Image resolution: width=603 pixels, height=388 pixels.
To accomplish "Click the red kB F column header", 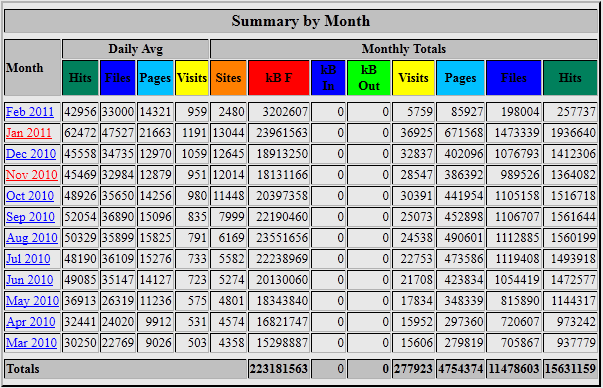I will pos(279,78).
